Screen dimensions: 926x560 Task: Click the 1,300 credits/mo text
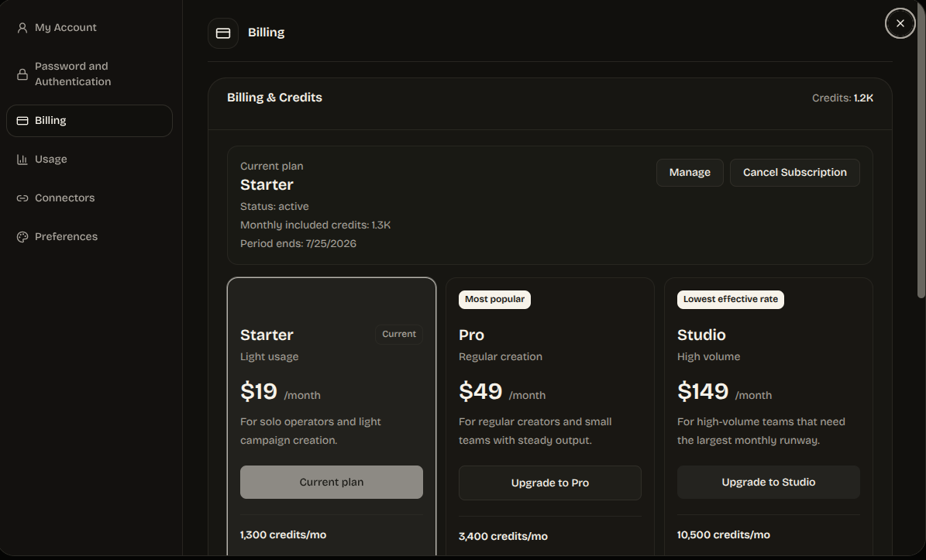(284, 534)
